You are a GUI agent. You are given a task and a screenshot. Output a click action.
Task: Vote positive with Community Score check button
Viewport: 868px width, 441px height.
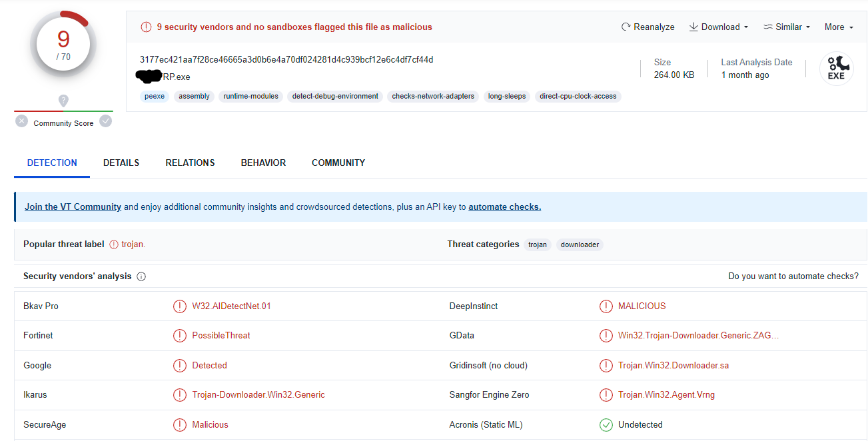(x=105, y=121)
